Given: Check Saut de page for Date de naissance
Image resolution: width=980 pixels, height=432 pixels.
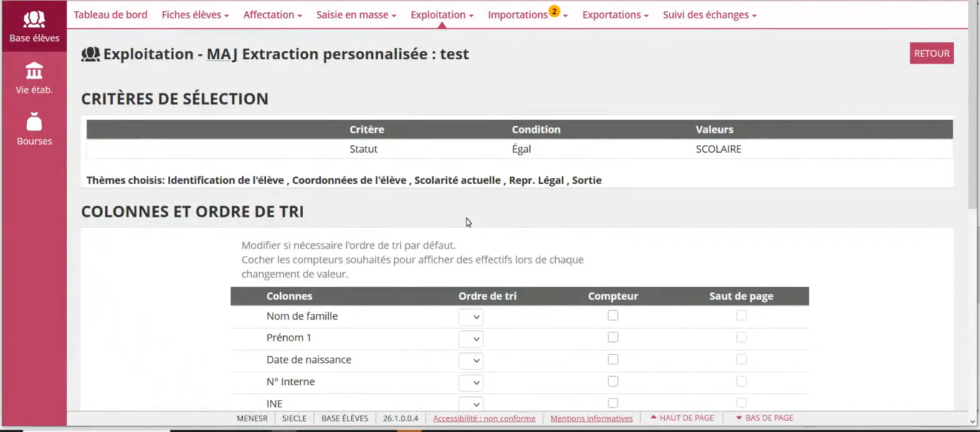Looking at the screenshot, I should (x=741, y=359).
